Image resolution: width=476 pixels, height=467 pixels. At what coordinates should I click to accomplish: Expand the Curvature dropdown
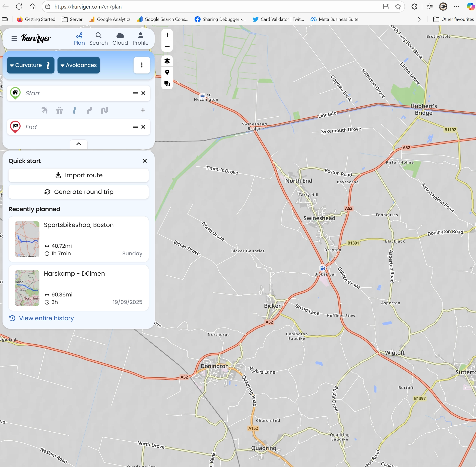point(31,65)
